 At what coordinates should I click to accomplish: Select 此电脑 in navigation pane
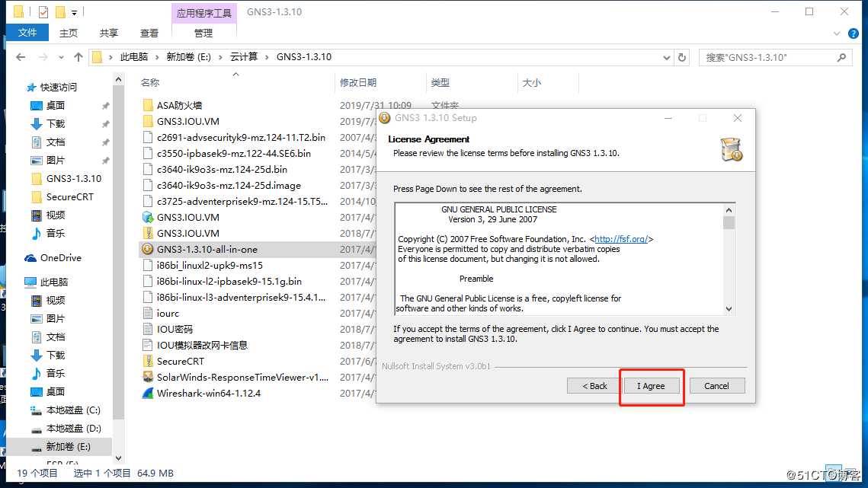pos(53,282)
